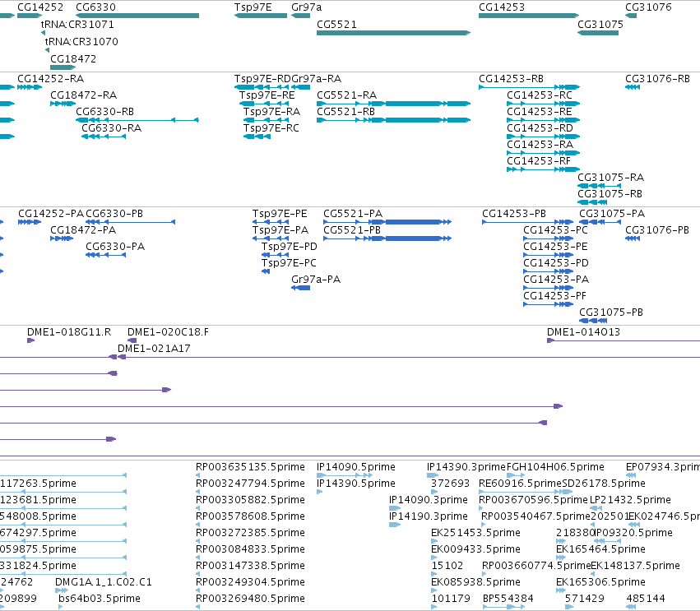Select the CG14253 gene bar

[529, 16]
